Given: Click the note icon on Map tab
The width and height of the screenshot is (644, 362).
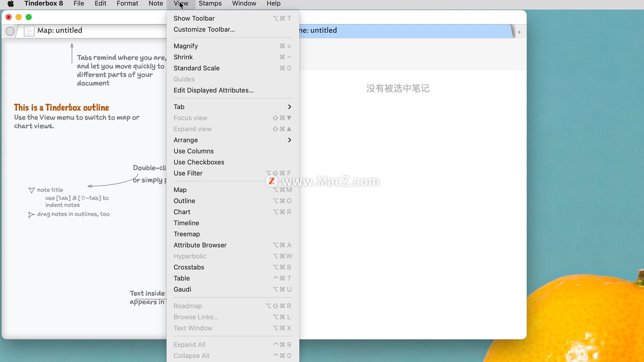Looking at the screenshot, I should tap(29, 31).
